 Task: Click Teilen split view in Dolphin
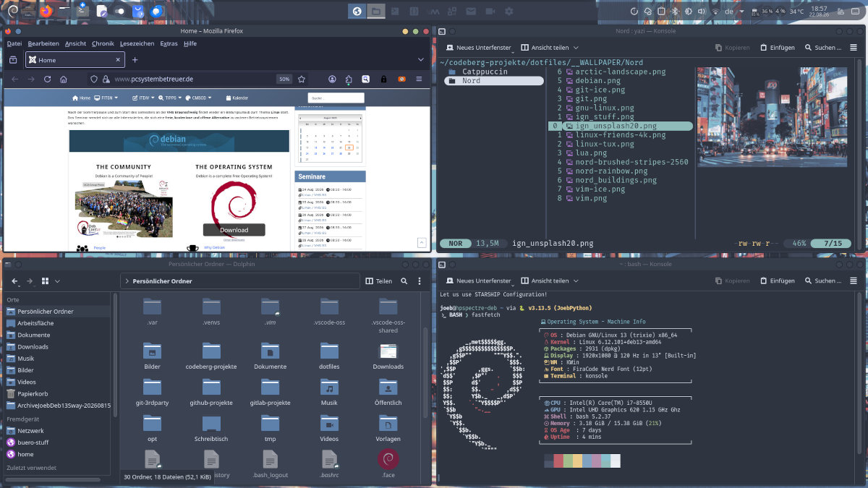[379, 281]
